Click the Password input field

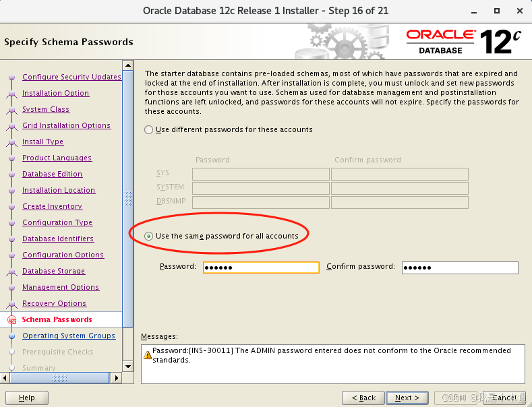[x=261, y=268]
